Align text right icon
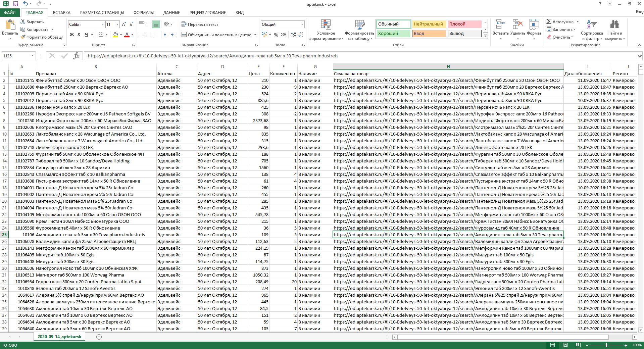This screenshot has width=644, height=349. [x=156, y=35]
